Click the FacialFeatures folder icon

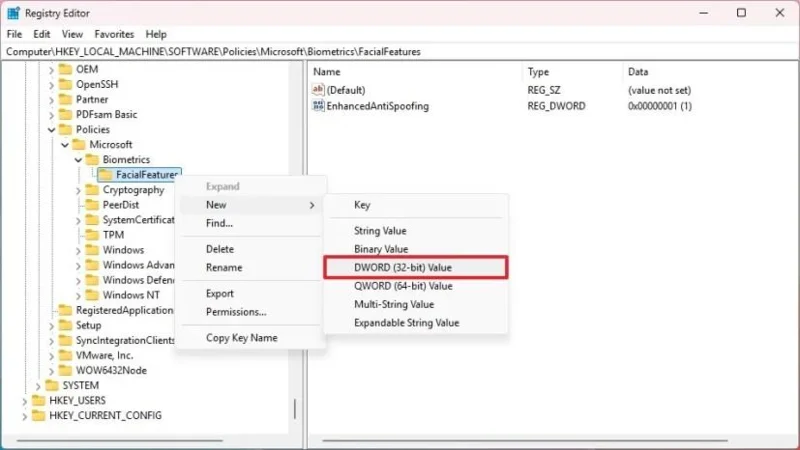coord(105,174)
